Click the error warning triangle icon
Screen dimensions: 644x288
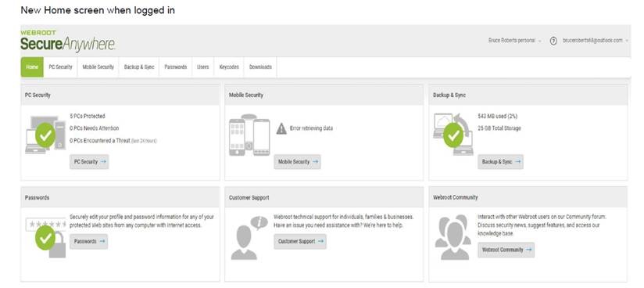pyautogui.click(x=281, y=128)
